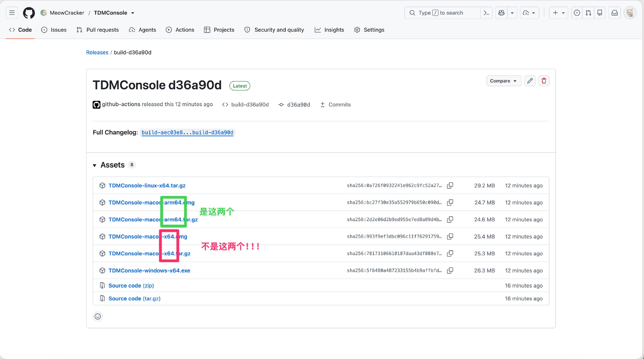
Task: Open your repositories from the header icon
Action: (600, 13)
